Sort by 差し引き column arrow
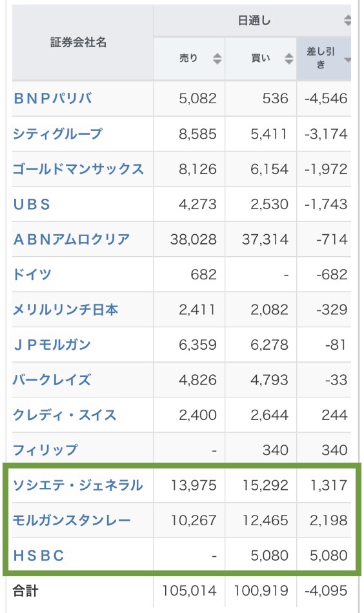 [347, 60]
